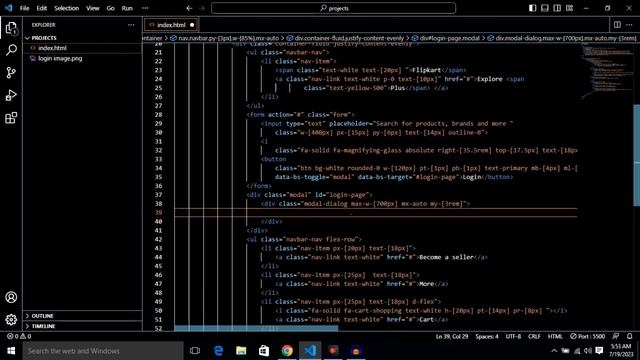
Task: Open the Selection menu
Action: (67, 8)
